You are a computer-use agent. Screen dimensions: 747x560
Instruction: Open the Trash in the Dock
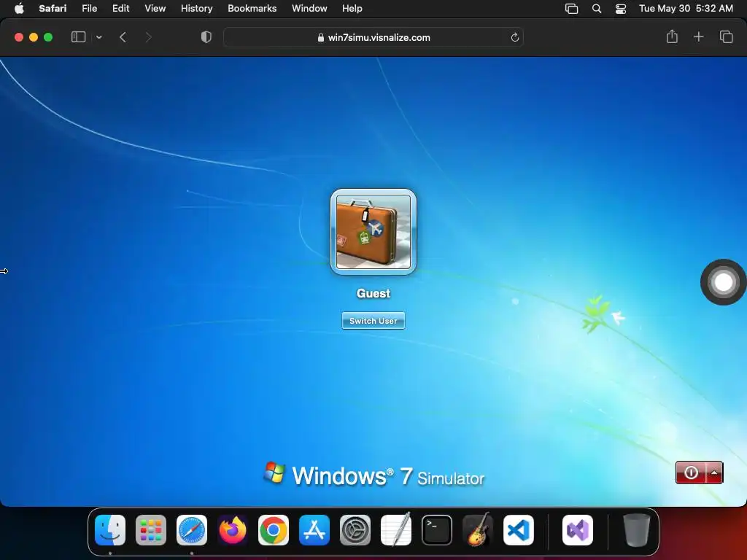(636, 530)
